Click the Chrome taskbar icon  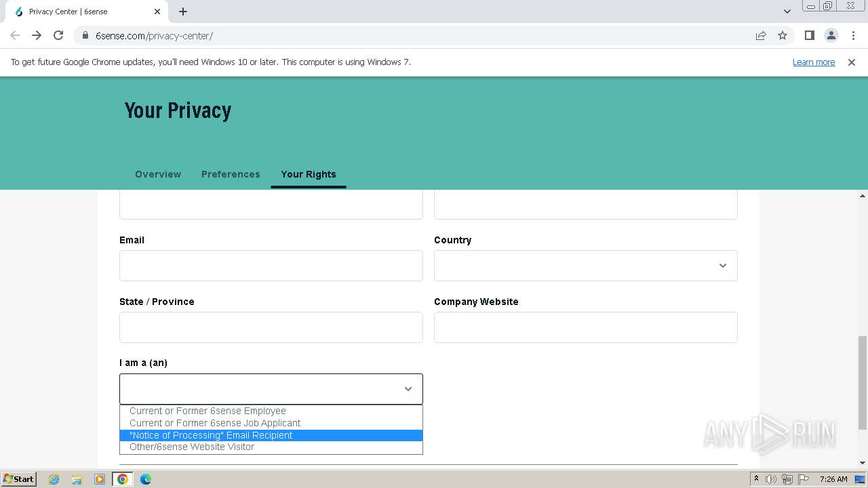(x=123, y=479)
